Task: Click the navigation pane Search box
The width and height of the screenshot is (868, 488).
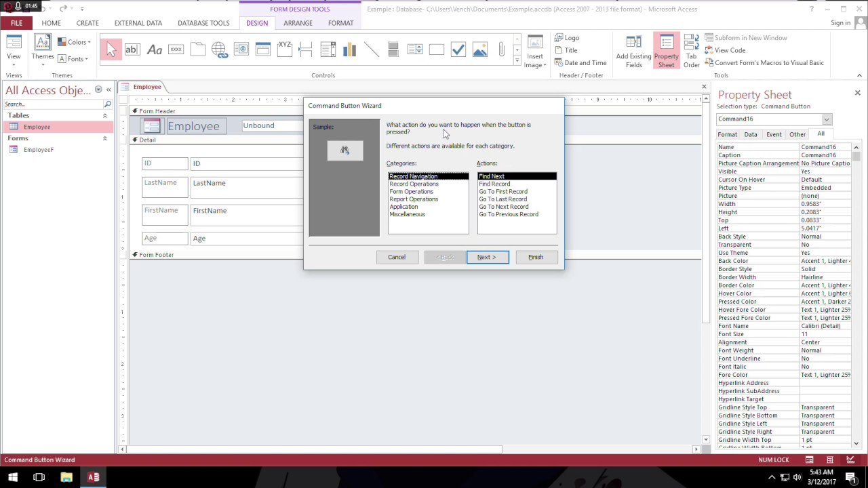Action: click(x=53, y=104)
